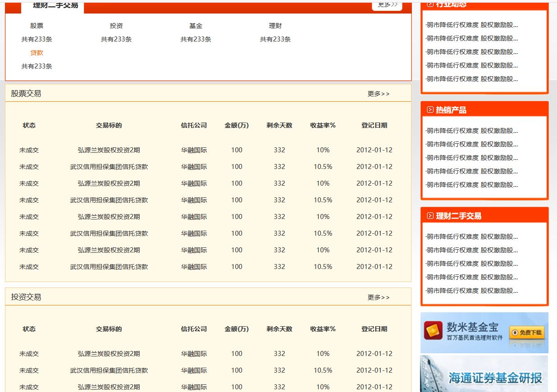Click 交易标的 header in the 投资交易 table
The image size is (557, 392).
(109, 329)
